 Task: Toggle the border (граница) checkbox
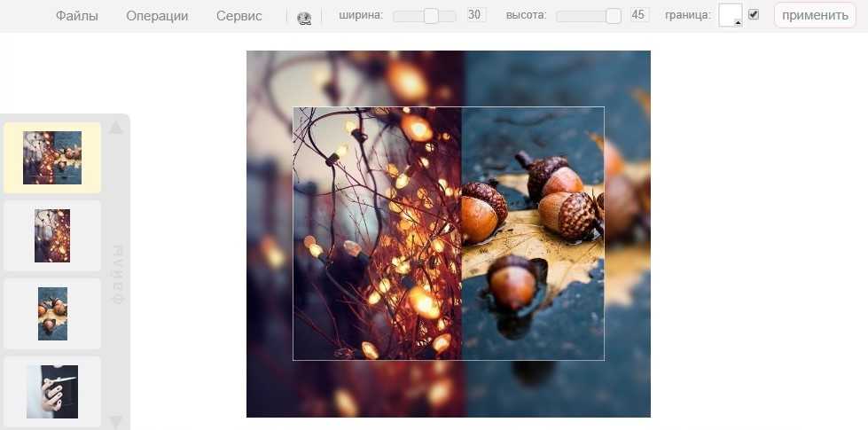pyautogui.click(x=754, y=15)
